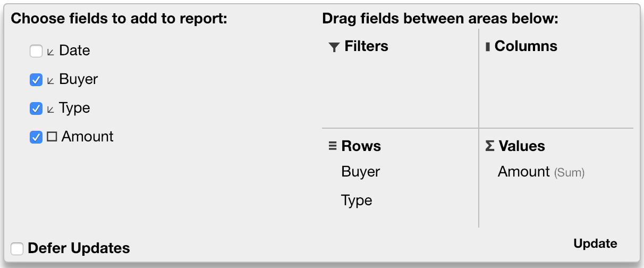Click the arrow icon next to Date
This screenshot has height=268, width=644.
tap(51, 52)
